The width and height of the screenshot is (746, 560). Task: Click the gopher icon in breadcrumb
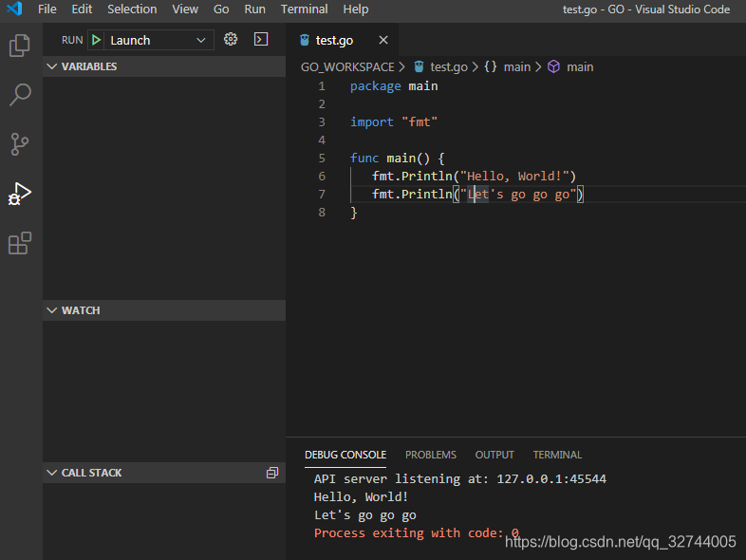pyautogui.click(x=419, y=66)
